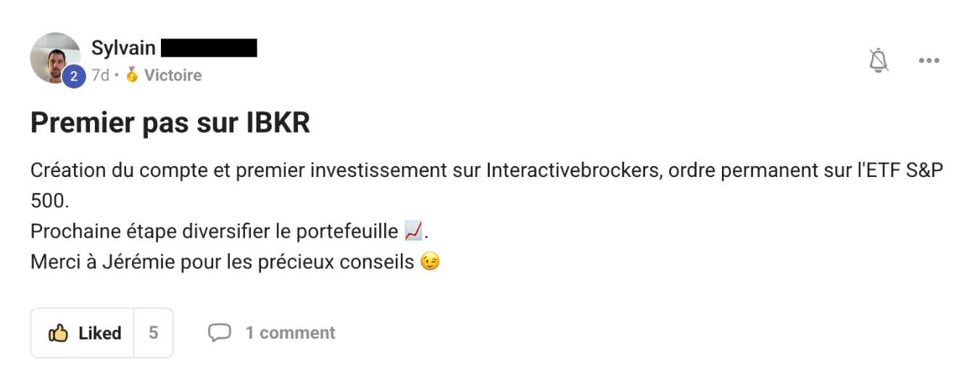Open the Victoire category

coord(173,75)
